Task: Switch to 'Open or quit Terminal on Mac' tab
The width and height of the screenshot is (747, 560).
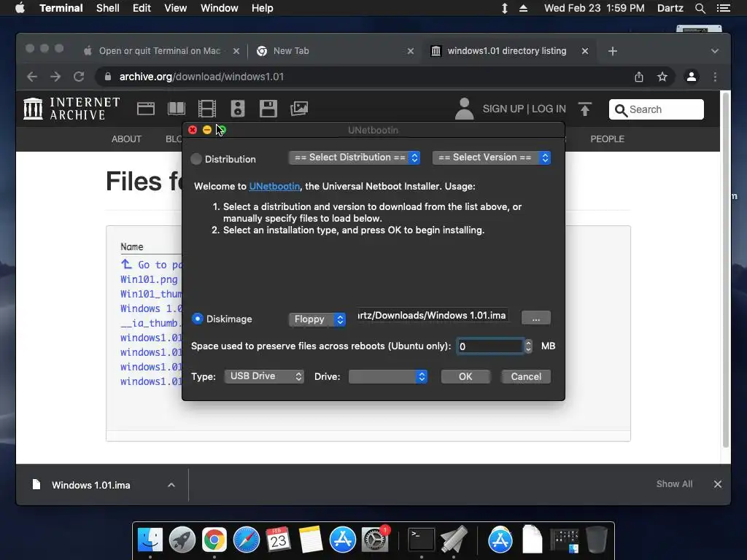Action: point(160,51)
